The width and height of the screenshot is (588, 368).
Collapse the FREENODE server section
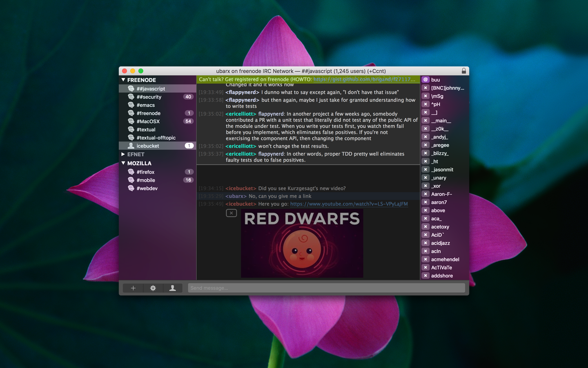pos(123,80)
